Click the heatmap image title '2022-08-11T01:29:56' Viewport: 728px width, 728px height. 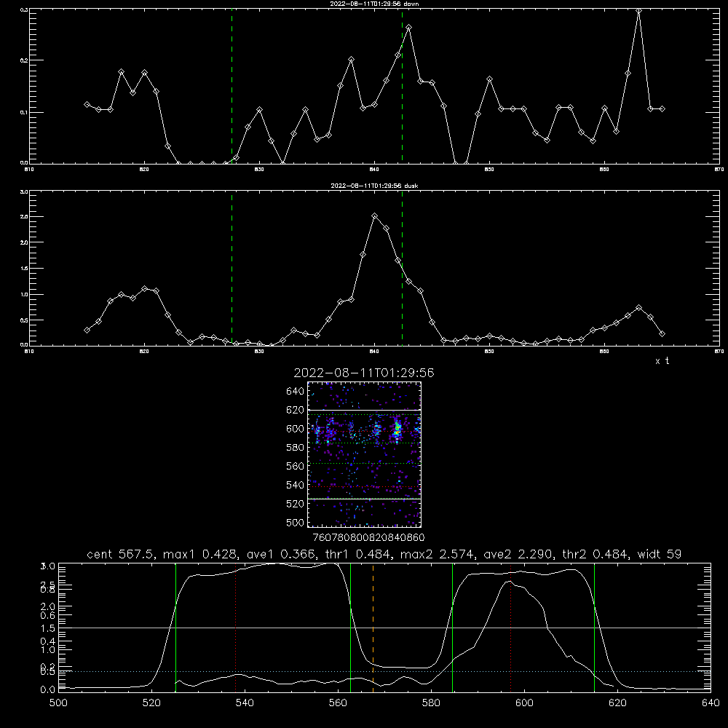coord(364,373)
